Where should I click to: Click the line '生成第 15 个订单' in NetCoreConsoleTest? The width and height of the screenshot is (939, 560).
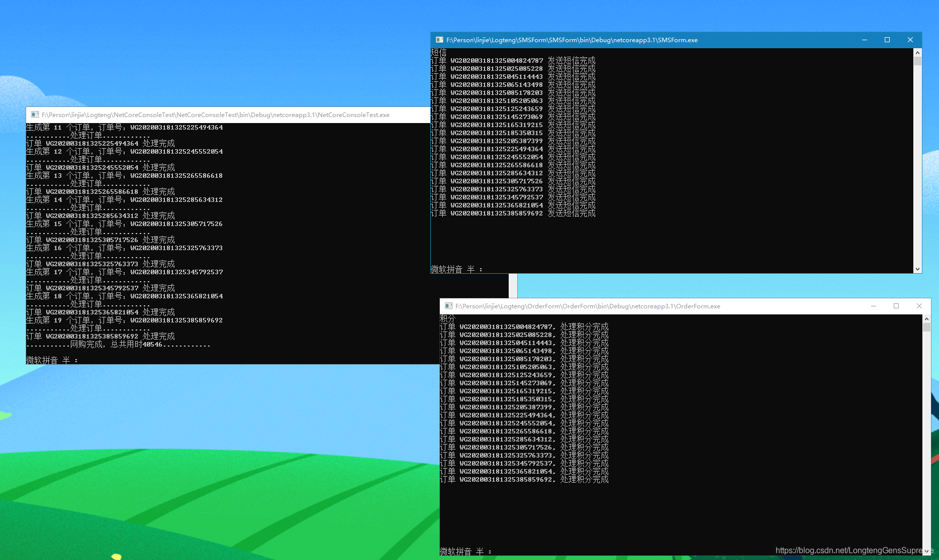pyautogui.click(x=125, y=224)
